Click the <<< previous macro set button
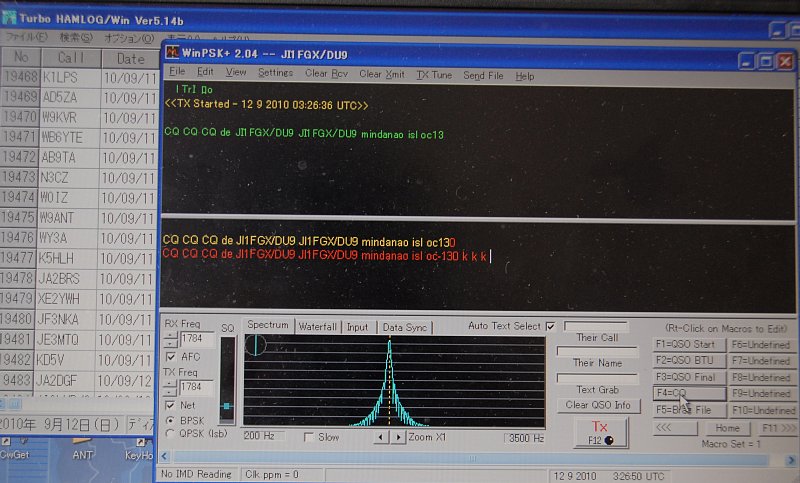The height and width of the screenshot is (483, 800). click(674, 427)
